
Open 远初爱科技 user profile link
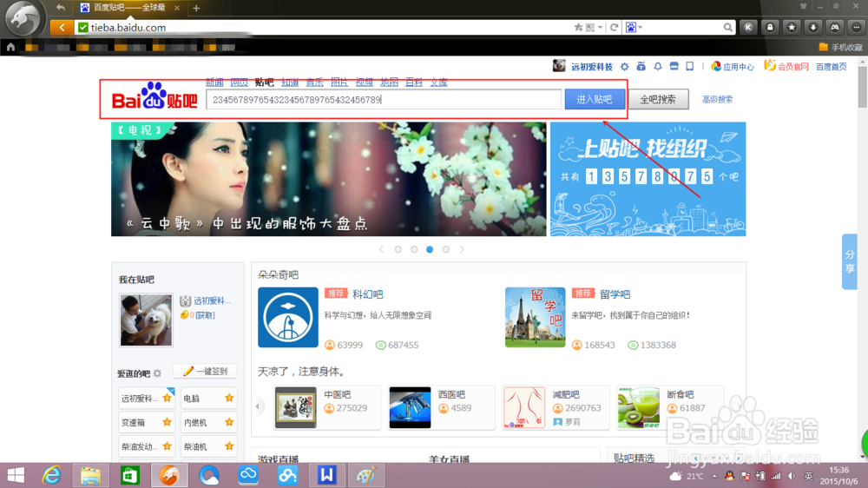(x=592, y=67)
